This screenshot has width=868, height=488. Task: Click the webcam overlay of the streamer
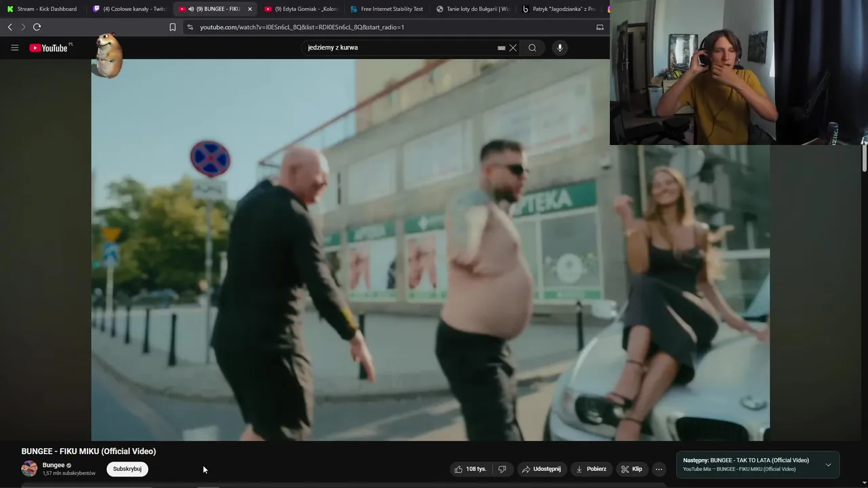pos(738,72)
